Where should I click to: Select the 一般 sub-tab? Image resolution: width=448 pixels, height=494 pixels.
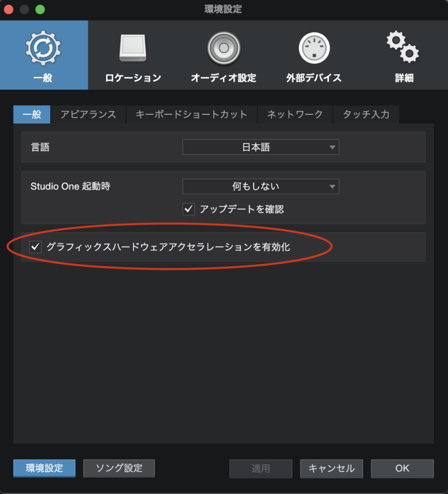pyautogui.click(x=32, y=115)
